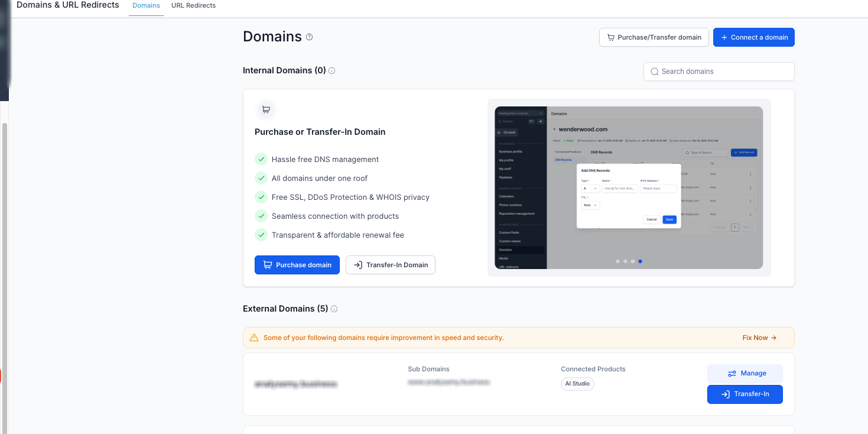
Task: Click the 'Hassle free DNS management' text
Action: pos(325,159)
